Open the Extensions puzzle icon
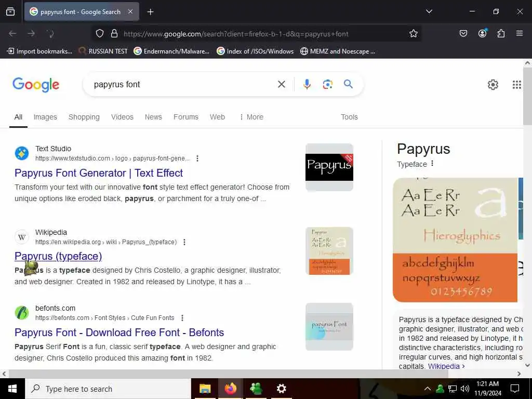The width and height of the screenshot is (532, 399). click(501, 33)
